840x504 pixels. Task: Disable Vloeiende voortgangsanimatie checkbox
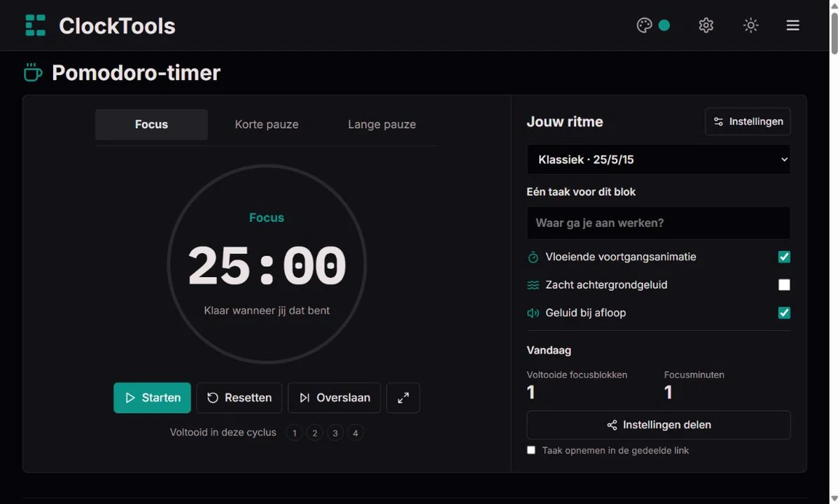pos(784,257)
